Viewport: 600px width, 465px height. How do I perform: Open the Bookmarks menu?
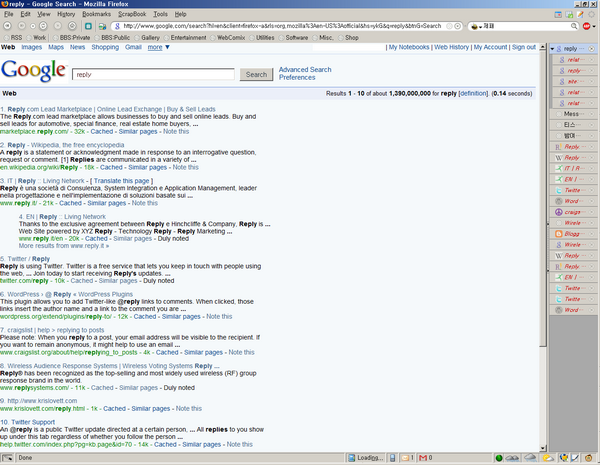[96, 14]
